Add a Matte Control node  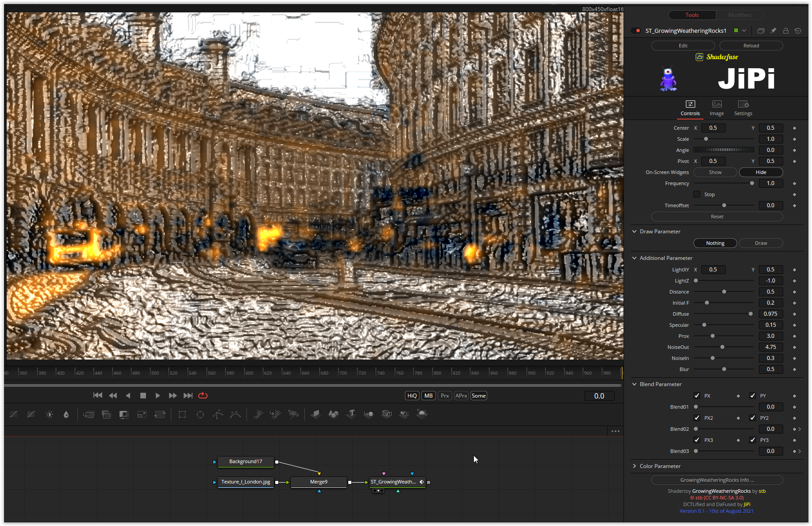124,414
